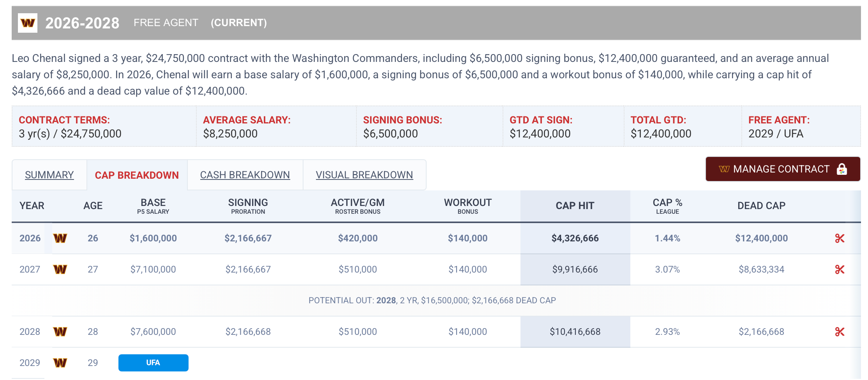This screenshot has height=380, width=868.
Task: Click the Dead Cap column header
Action: tap(761, 206)
